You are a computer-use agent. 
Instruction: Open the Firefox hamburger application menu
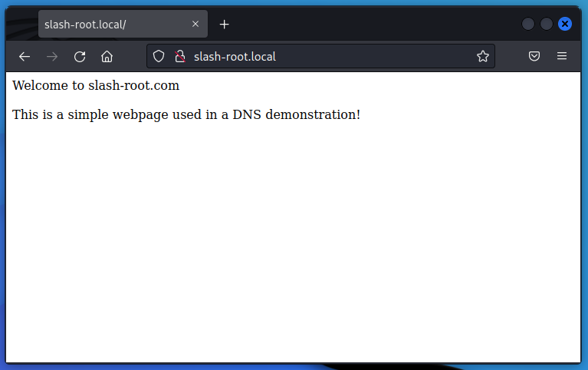[x=562, y=56]
